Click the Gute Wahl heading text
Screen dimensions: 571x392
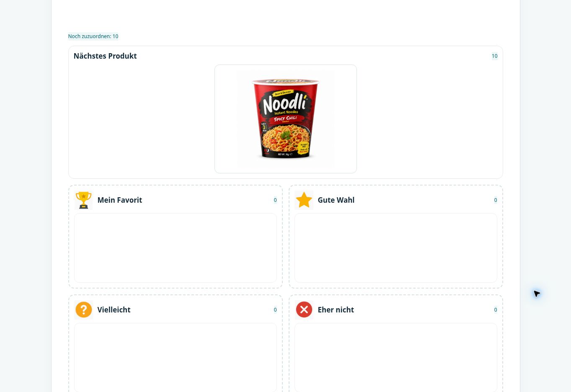tap(336, 200)
